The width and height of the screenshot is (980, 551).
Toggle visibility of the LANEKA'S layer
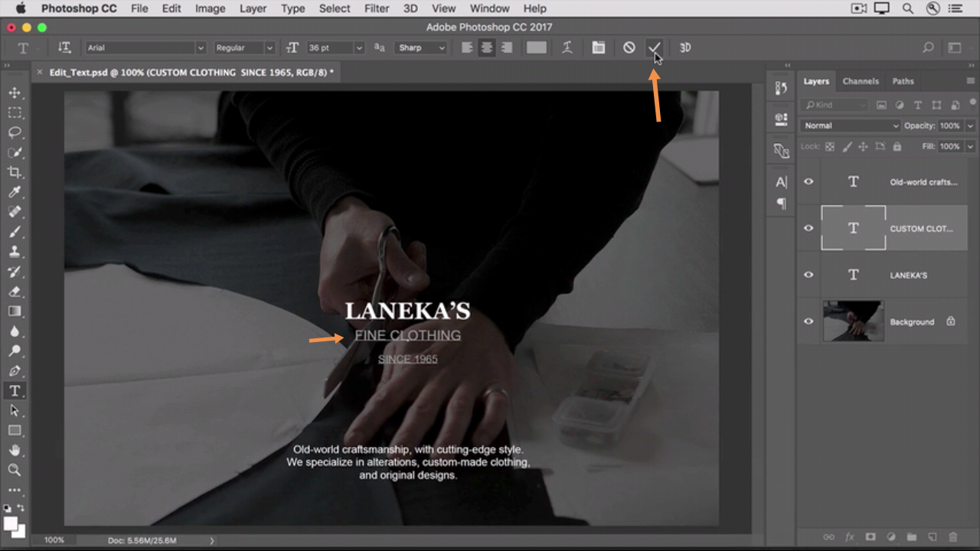(x=808, y=275)
